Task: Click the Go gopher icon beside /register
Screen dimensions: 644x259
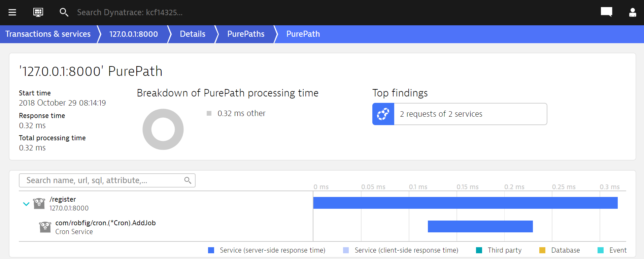Action: click(x=39, y=203)
